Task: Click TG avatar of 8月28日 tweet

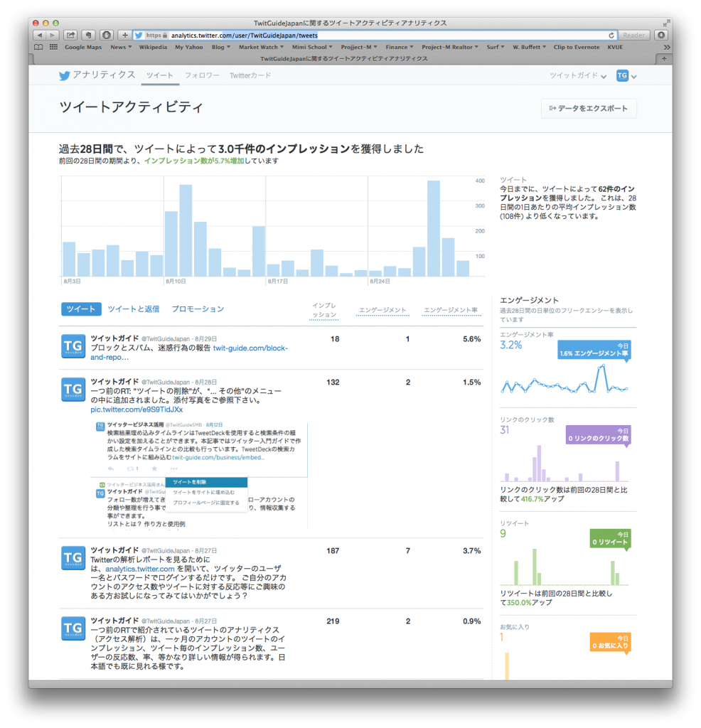Action: click(x=73, y=390)
